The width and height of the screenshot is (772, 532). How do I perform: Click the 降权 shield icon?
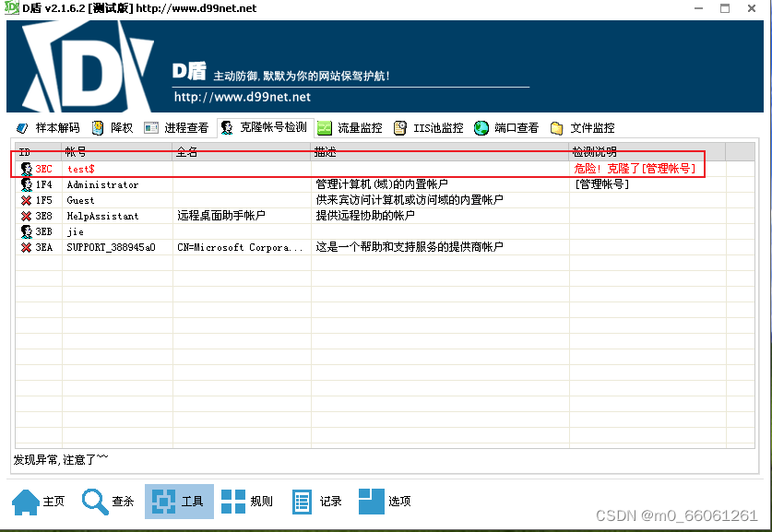[98, 128]
